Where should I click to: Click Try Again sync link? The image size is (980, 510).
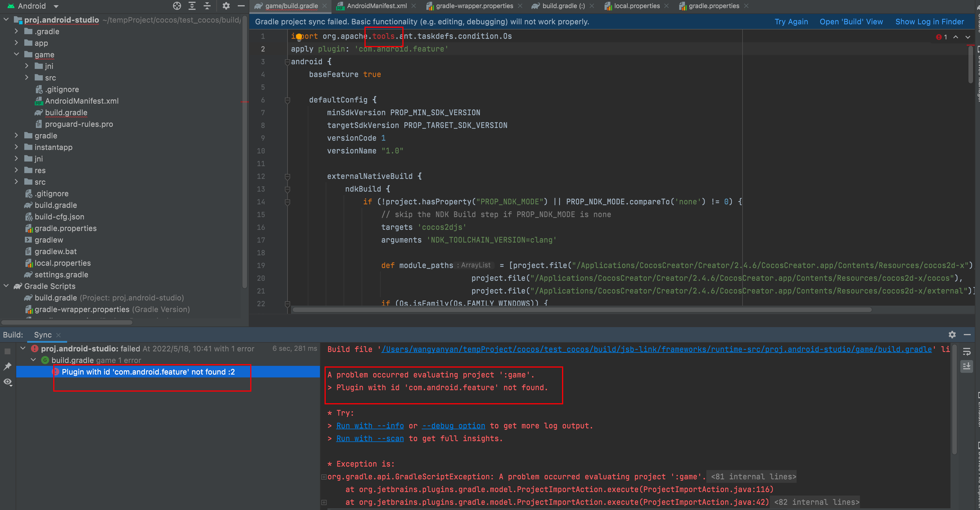click(791, 22)
